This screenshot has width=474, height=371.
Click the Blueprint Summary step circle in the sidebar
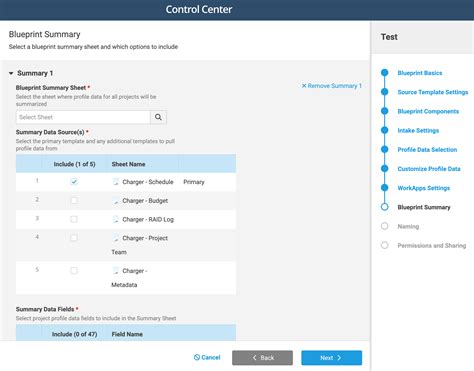[x=385, y=207]
